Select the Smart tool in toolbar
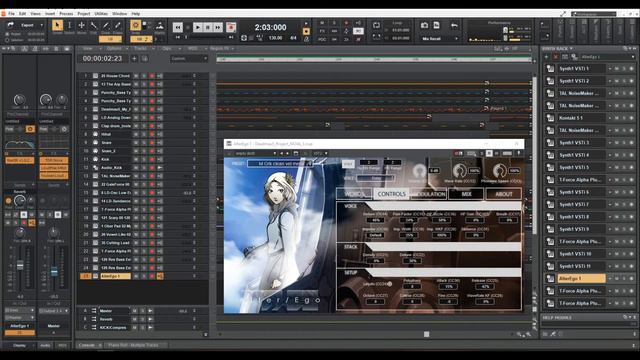The width and height of the screenshot is (640, 360). [58, 26]
